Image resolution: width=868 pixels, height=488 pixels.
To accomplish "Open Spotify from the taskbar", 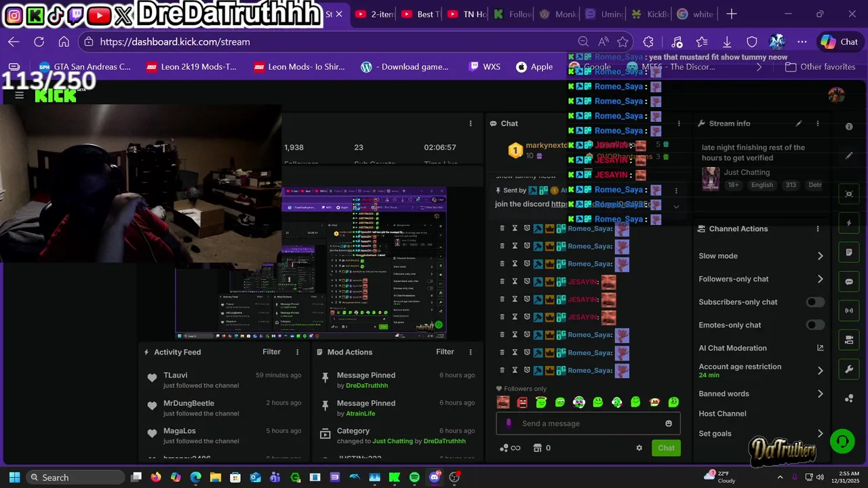I will click(x=414, y=477).
